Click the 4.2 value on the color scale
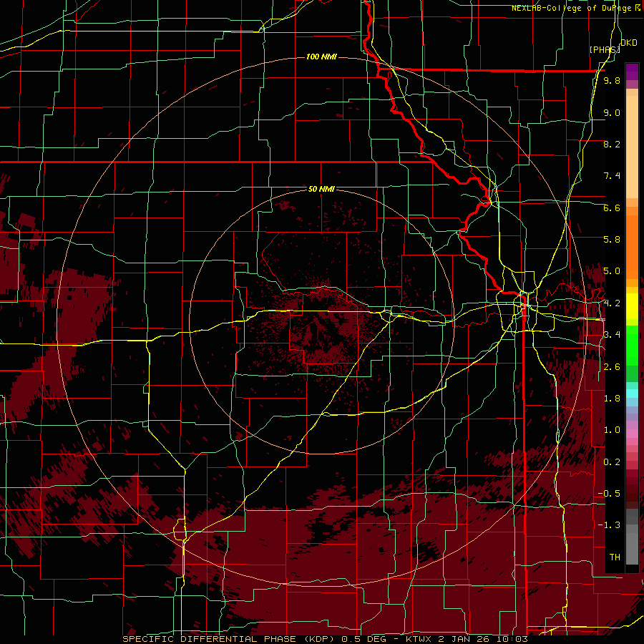Image resolution: width=644 pixels, height=644 pixels. pos(612,303)
